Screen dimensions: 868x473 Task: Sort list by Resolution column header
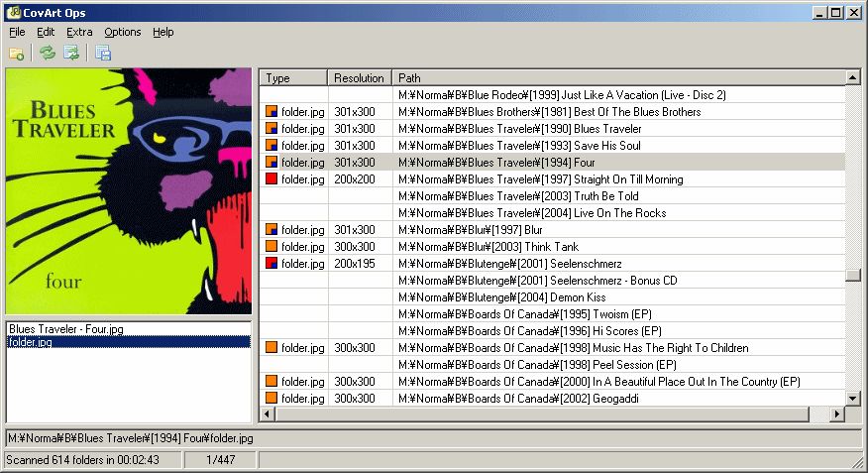tap(359, 77)
